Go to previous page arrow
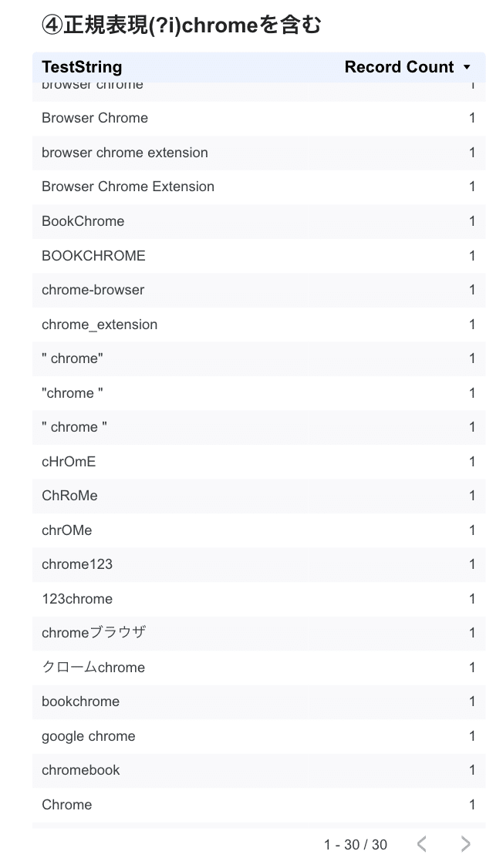Image resolution: width=503 pixels, height=868 pixels. 421,844
